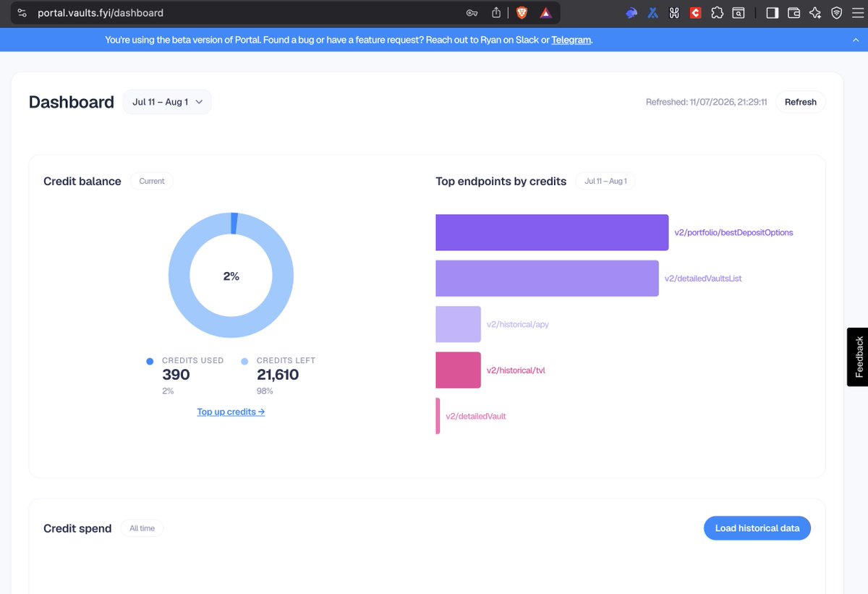Open the blue rabbit extension icon

(631, 13)
